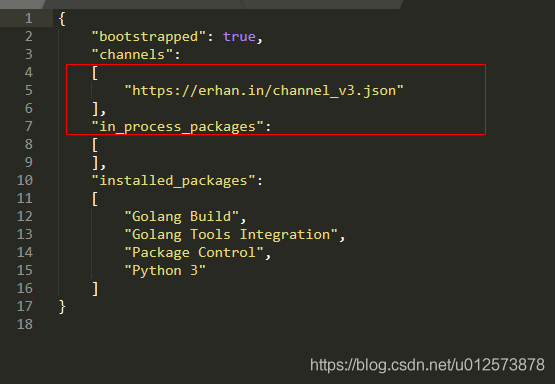Click the opening bracket on line 11
The height and width of the screenshot is (384, 555).
tap(95, 199)
